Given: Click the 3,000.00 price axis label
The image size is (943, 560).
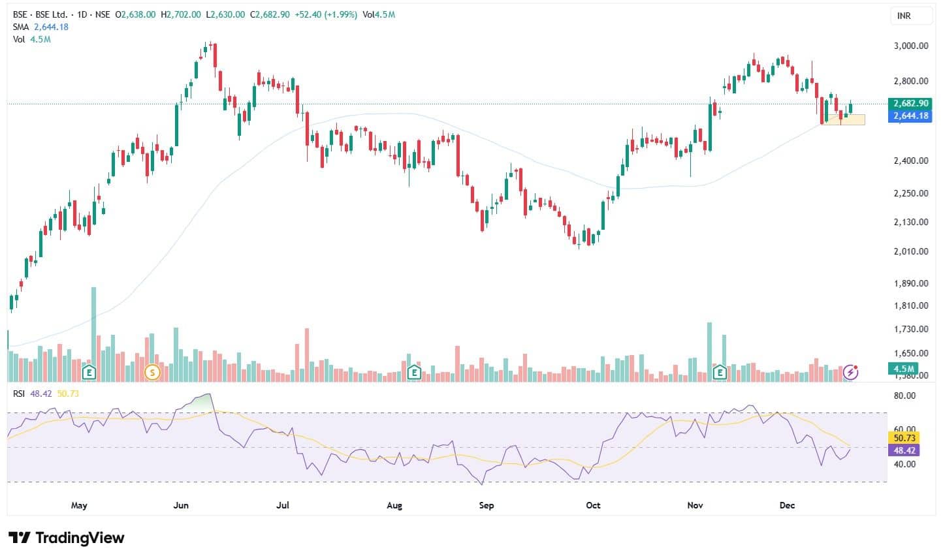Looking at the screenshot, I should (x=911, y=46).
